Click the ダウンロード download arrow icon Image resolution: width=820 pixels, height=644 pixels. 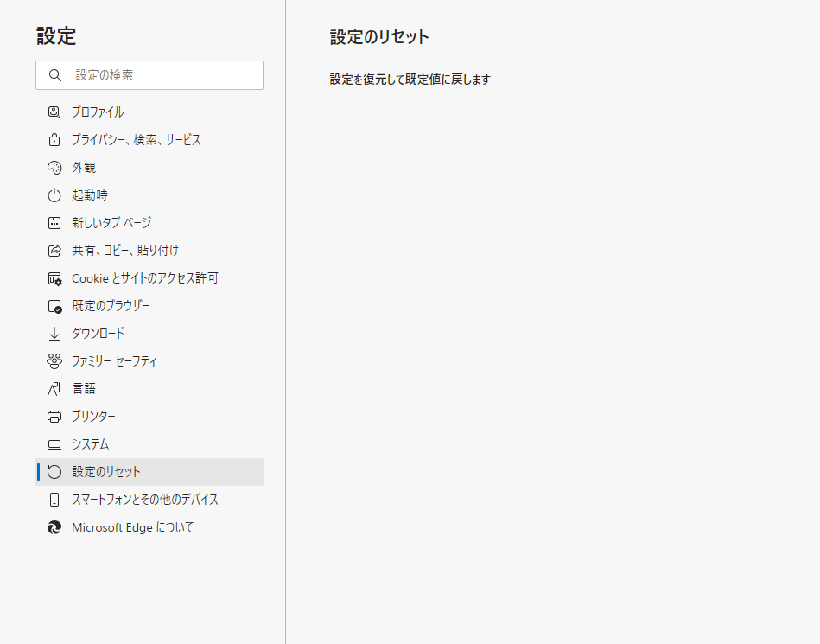click(x=54, y=333)
